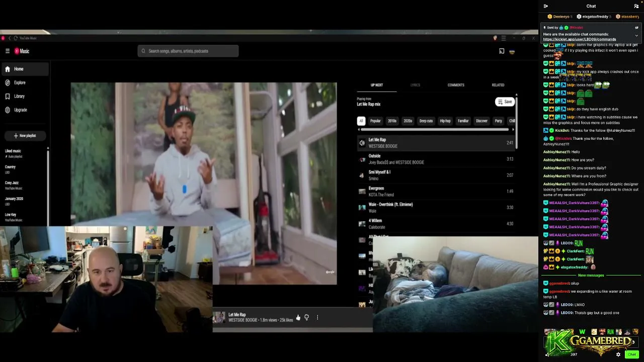Viewport: 644px width, 362px height.
Task: Select the Hip-hop filter chip
Action: coord(445,121)
